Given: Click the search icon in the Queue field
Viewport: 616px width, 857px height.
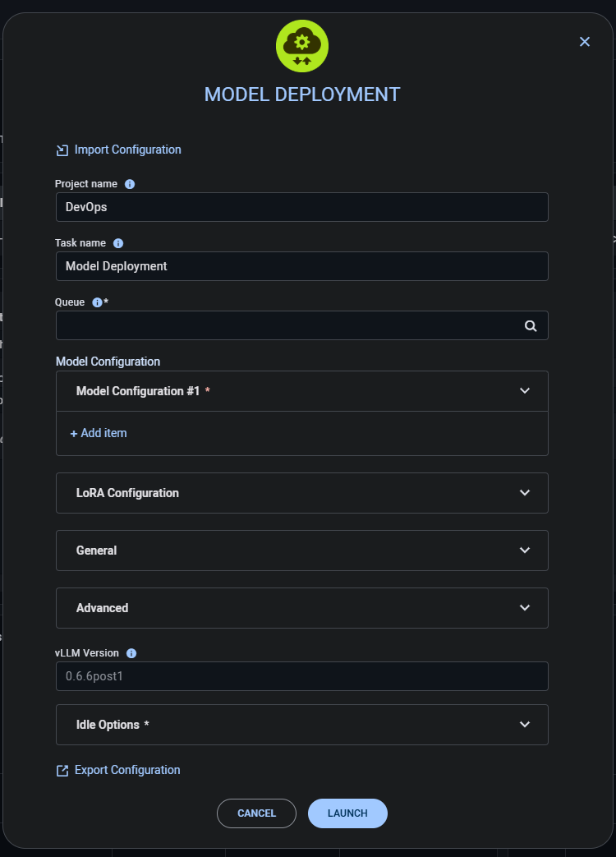Looking at the screenshot, I should pyautogui.click(x=530, y=325).
